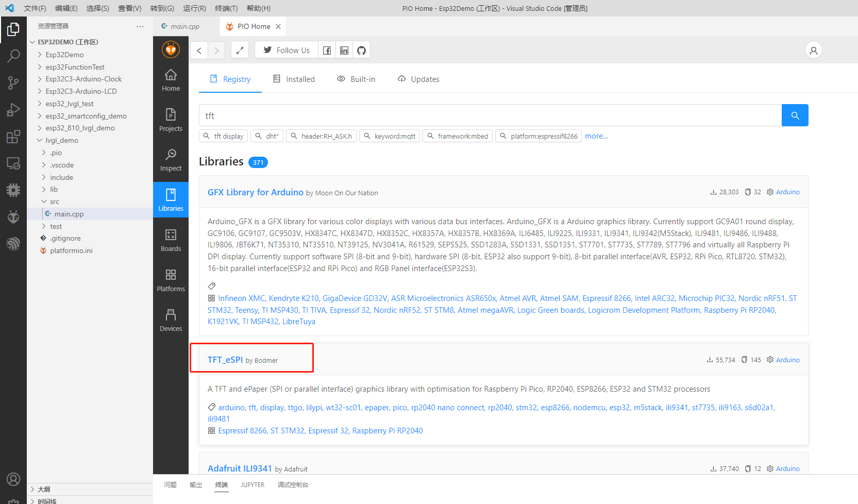Image resolution: width=858 pixels, height=504 pixels.
Task: Switch to the Installed libraries tab
Action: click(x=294, y=79)
